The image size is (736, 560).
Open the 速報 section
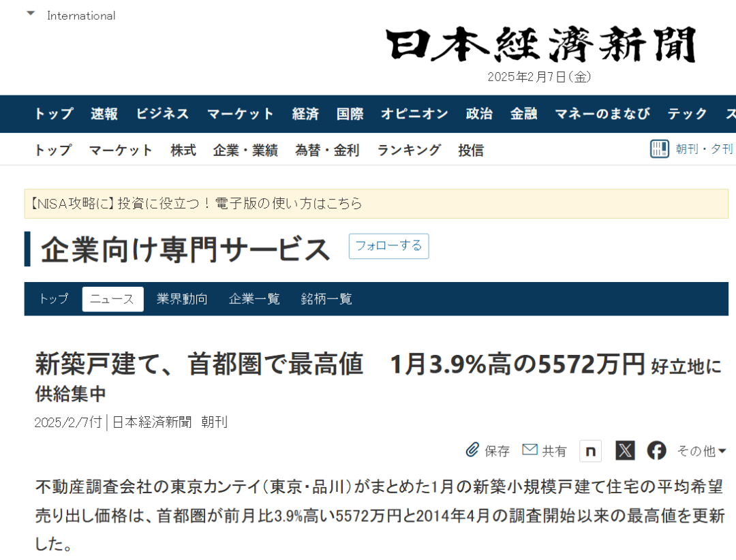[104, 114]
